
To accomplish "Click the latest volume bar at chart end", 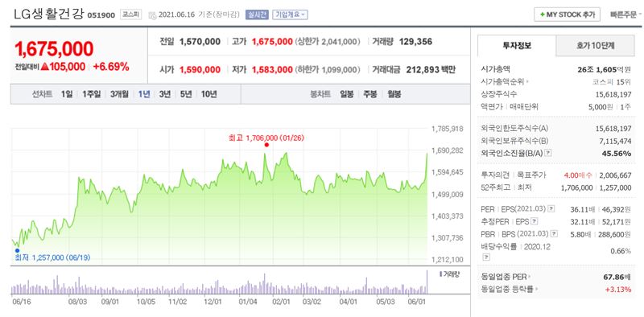I will pos(427,282).
